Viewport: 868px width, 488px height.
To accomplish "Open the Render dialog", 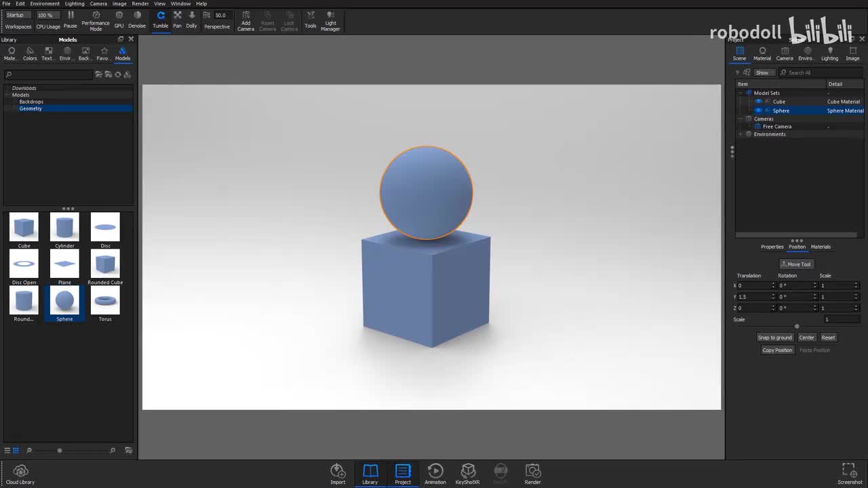I will (x=533, y=474).
